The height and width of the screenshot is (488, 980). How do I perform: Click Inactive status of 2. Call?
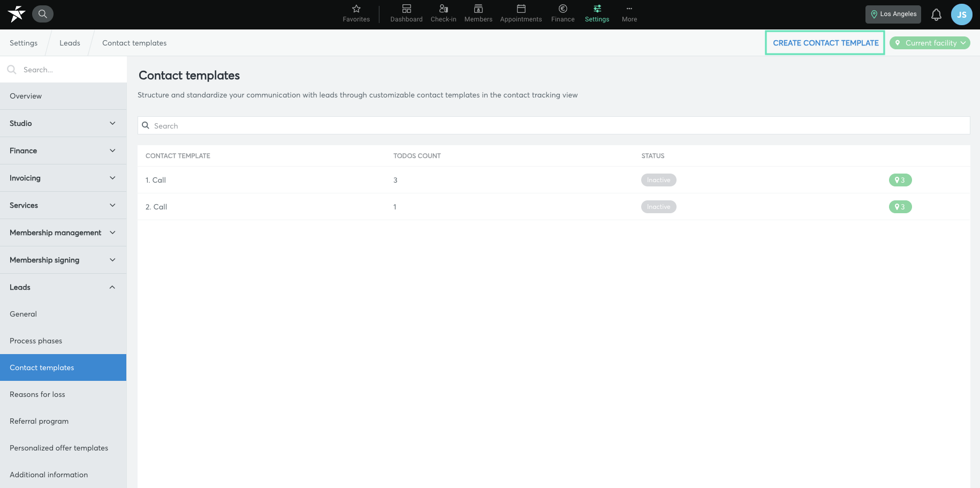(x=658, y=207)
